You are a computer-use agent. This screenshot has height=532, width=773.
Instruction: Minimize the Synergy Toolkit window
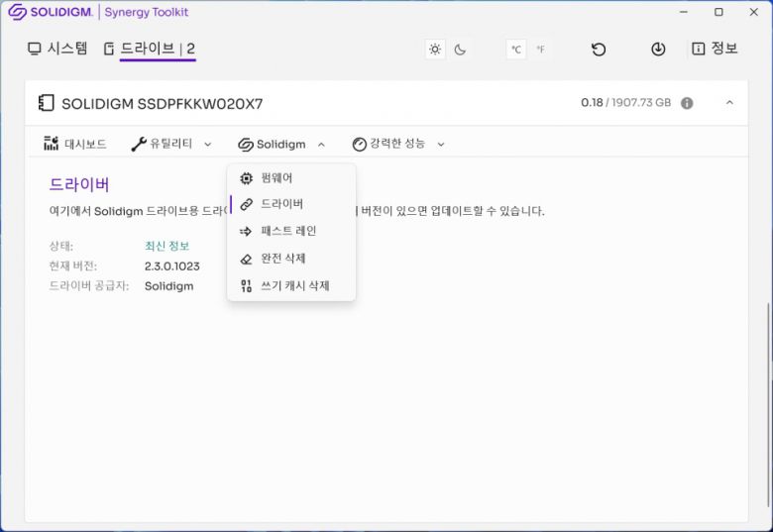(x=684, y=12)
